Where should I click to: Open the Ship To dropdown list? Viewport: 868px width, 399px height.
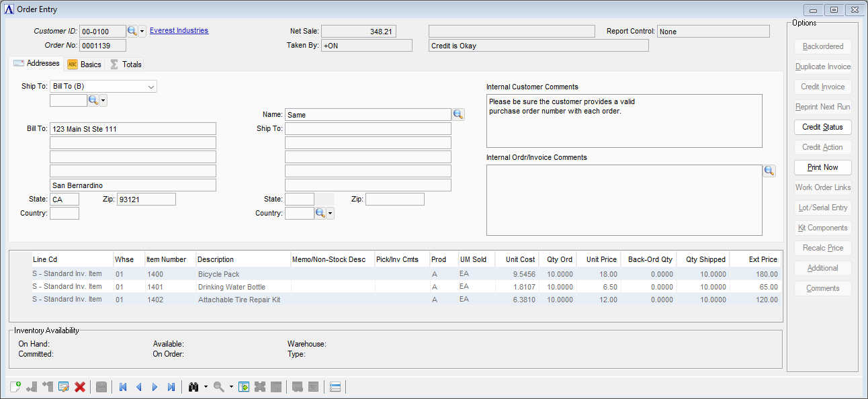tap(150, 87)
